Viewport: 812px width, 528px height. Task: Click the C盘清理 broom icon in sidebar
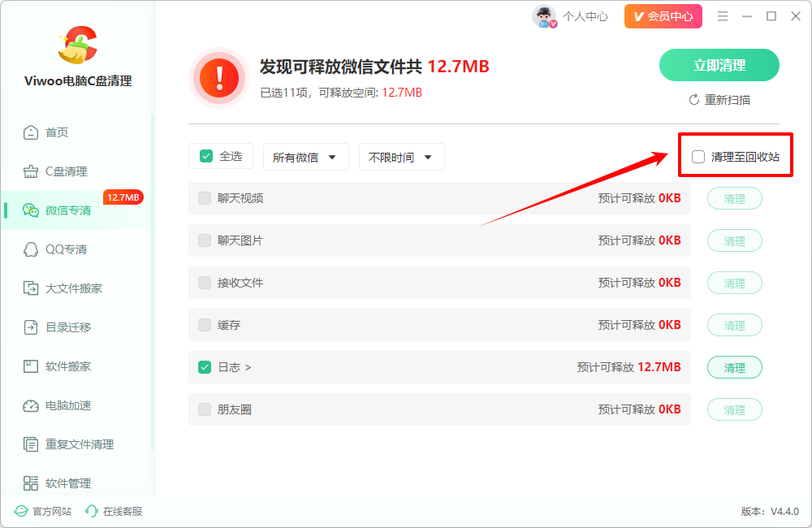pos(31,171)
